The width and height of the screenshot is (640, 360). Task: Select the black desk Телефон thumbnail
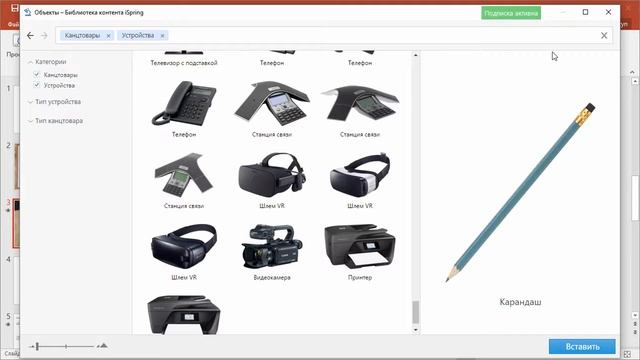[x=184, y=103]
